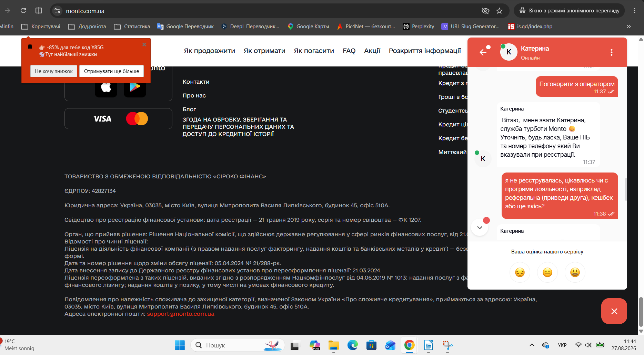This screenshot has height=355, width=644.
Task: Rate the service with sad emoji
Action: (520, 272)
